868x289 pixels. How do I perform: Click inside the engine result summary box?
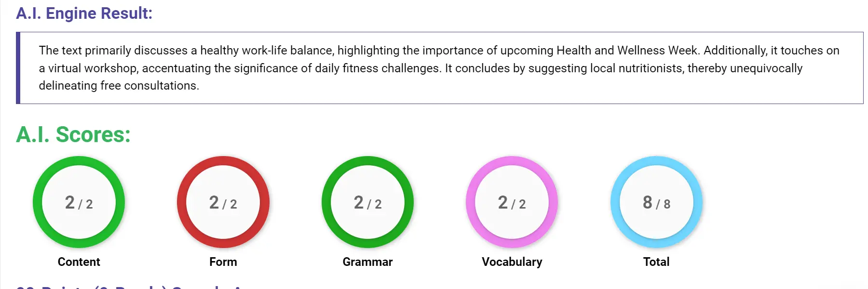point(434,67)
